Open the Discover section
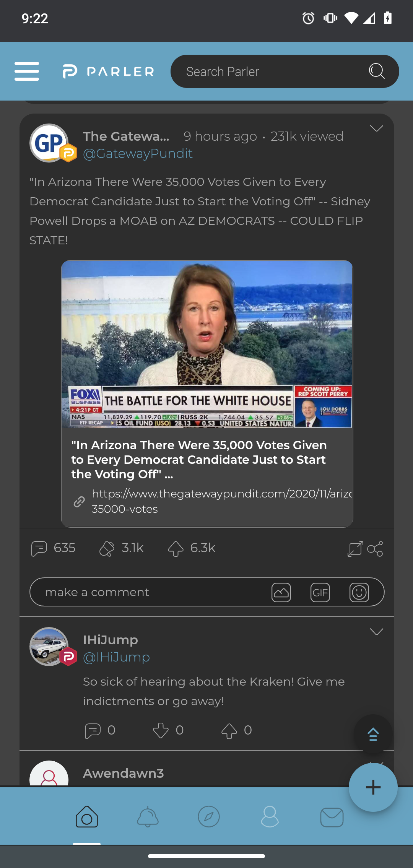This screenshot has height=868, width=413. (209, 817)
